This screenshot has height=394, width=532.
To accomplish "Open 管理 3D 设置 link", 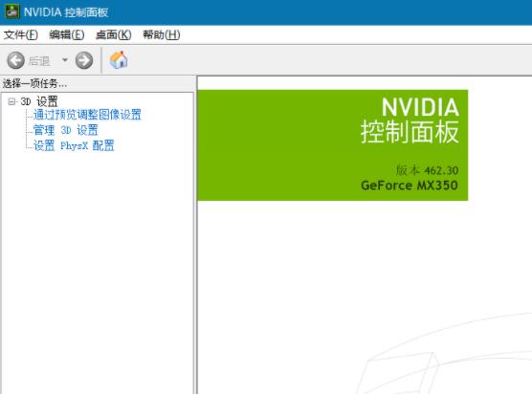I will (65, 130).
